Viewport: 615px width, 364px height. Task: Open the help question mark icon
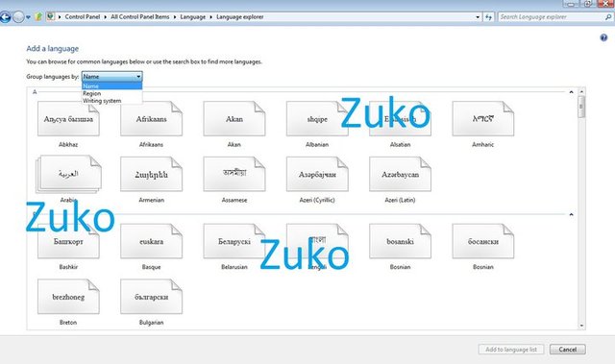click(603, 37)
